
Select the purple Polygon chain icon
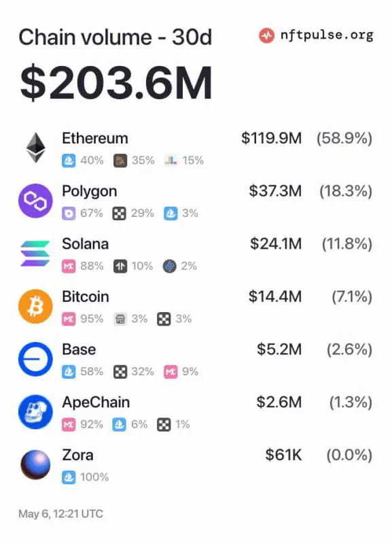[35, 201]
